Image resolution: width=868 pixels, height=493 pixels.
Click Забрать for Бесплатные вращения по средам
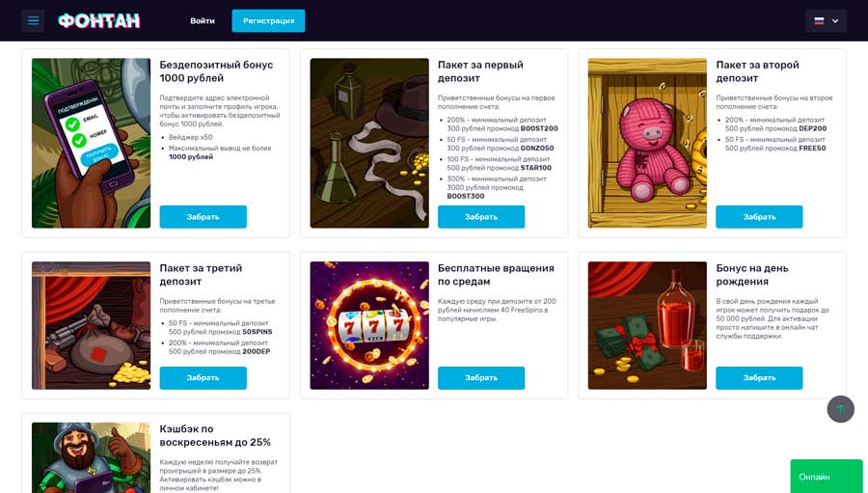coord(481,378)
